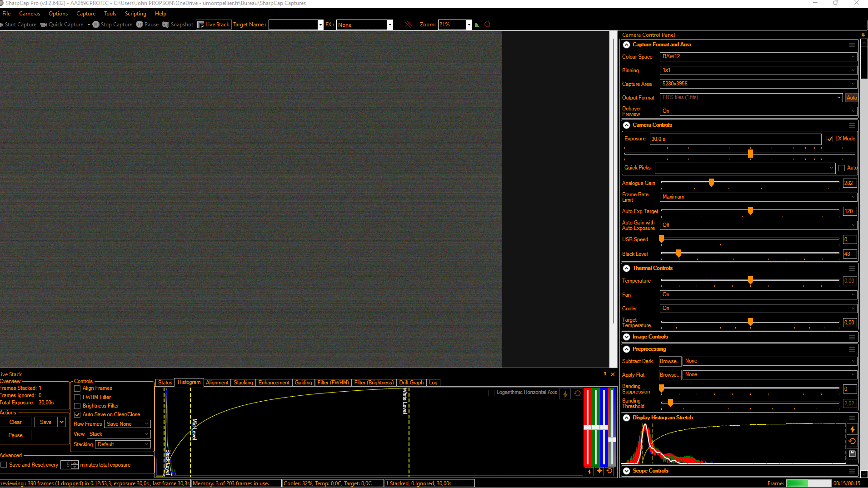Click the red magnifier focus icon
The height and width of the screenshot is (488, 868).
(x=488, y=25)
